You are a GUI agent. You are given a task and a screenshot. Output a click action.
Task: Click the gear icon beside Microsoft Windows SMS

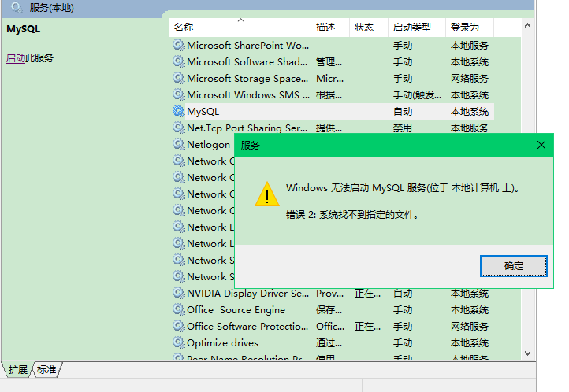click(179, 95)
